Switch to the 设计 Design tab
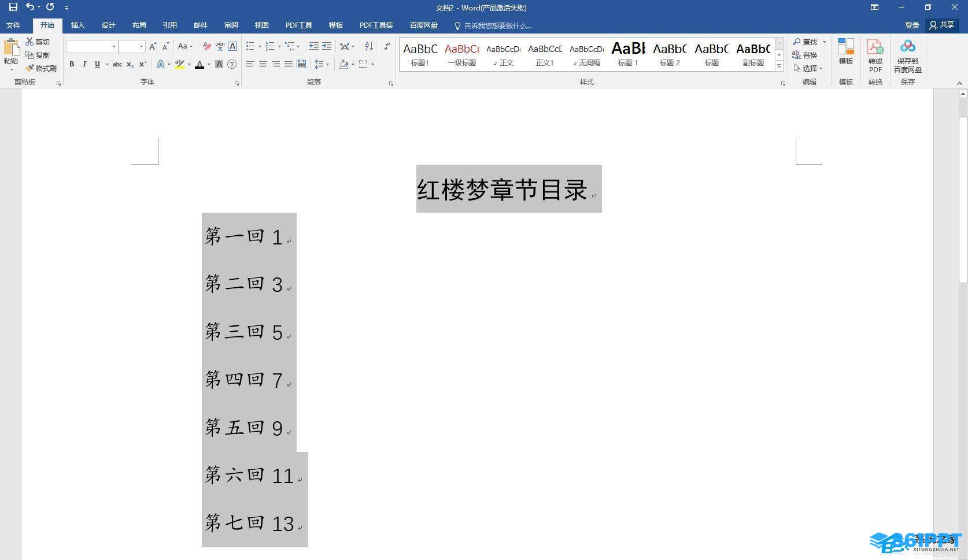The width and height of the screenshot is (968, 560). [109, 25]
